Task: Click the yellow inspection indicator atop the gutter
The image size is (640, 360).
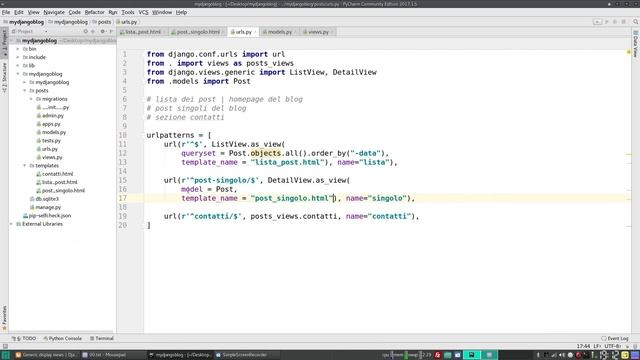Action: [629, 52]
